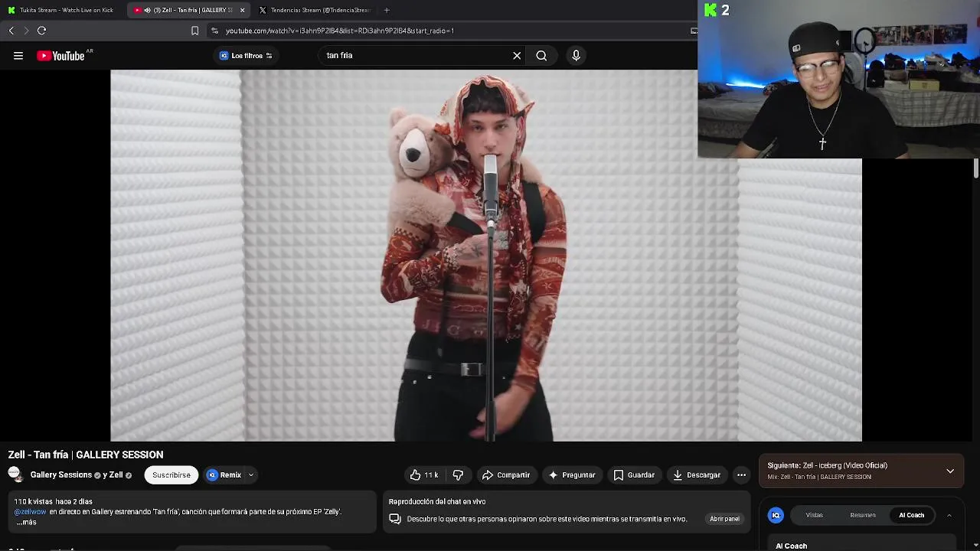Screen dimensions: 980x551
Task: Bookmark the page with the bookmark icon
Action: tap(194, 31)
